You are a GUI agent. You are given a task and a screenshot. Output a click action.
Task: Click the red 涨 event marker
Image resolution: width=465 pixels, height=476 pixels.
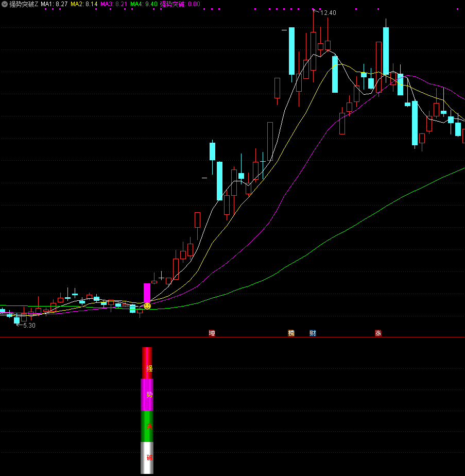[x=378, y=333]
